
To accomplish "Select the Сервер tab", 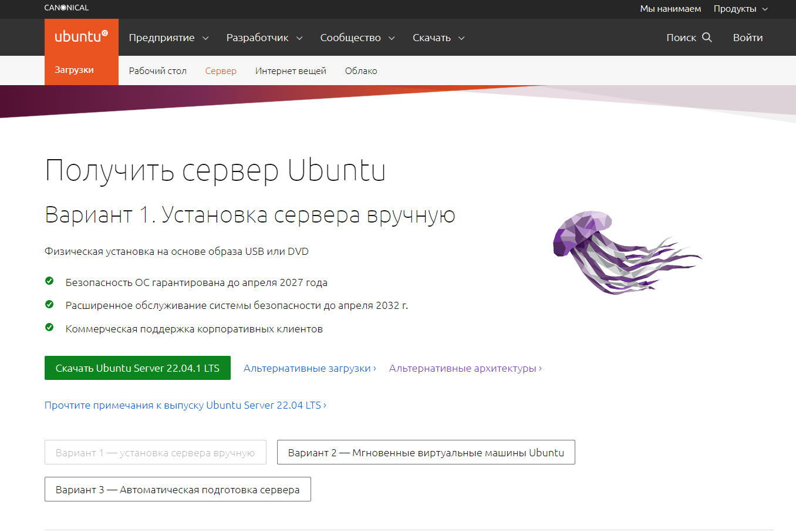I will [221, 71].
